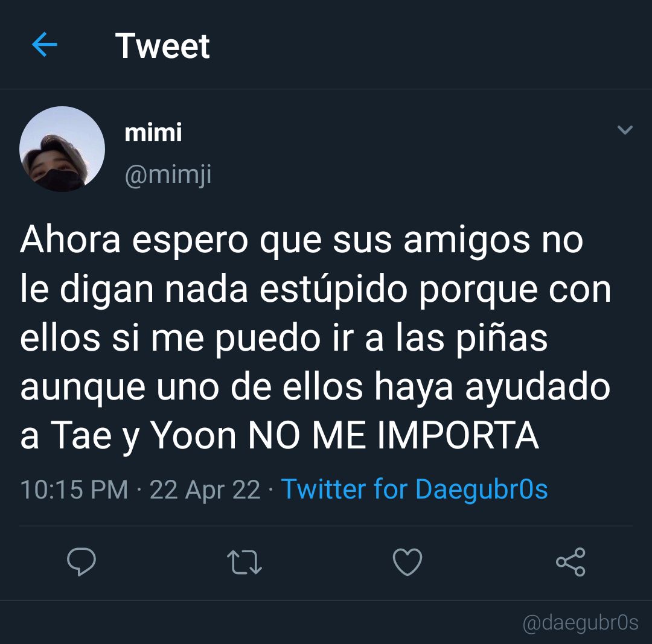The width and height of the screenshot is (652, 644).
Task: Click the display name mimi
Action: pos(153,133)
